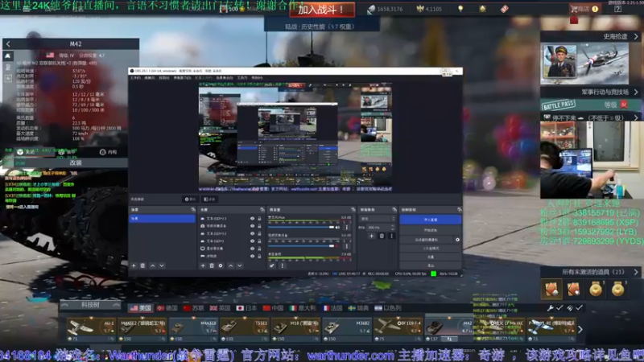This screenshot has height=362, width=644.
Task: Click the gold medal item icon, last in the row
Action: pos(617,289)
